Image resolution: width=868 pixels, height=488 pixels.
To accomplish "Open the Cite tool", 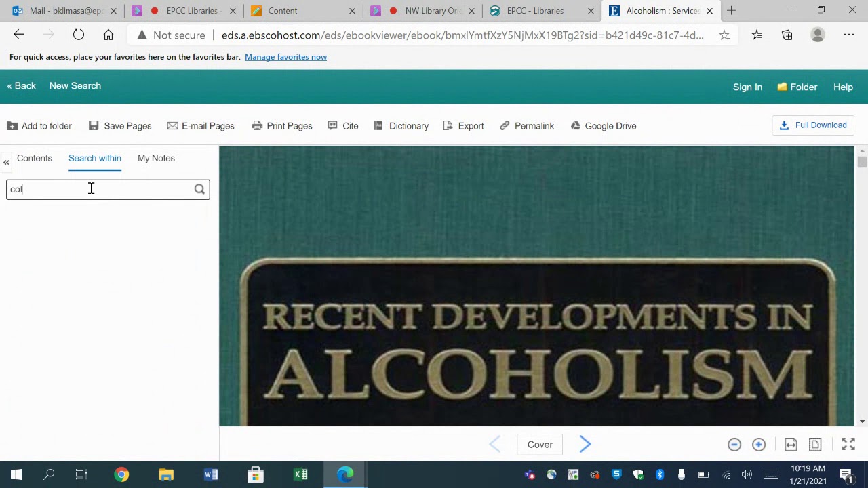I will click(x=343, y=126).
